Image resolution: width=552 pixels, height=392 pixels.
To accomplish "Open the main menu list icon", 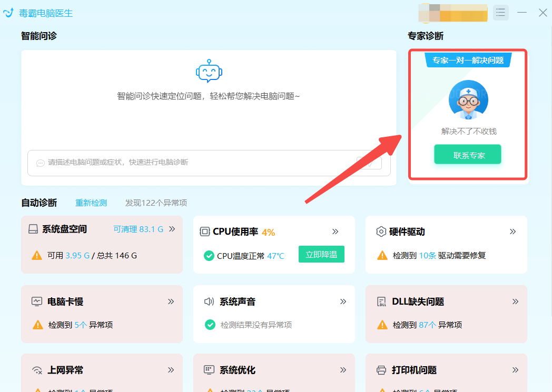I will tap(500, 12).
